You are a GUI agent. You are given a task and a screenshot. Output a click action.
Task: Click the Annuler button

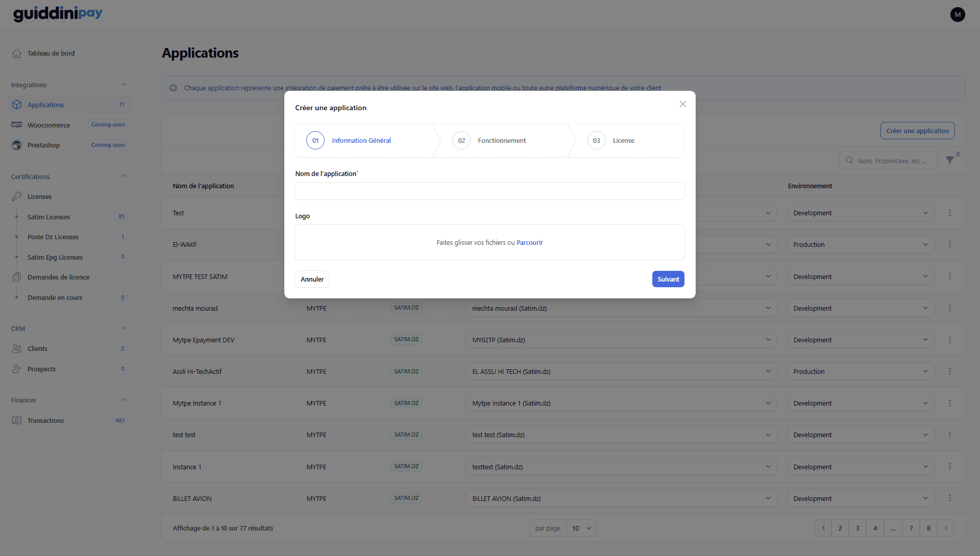[x=312, y=279]
